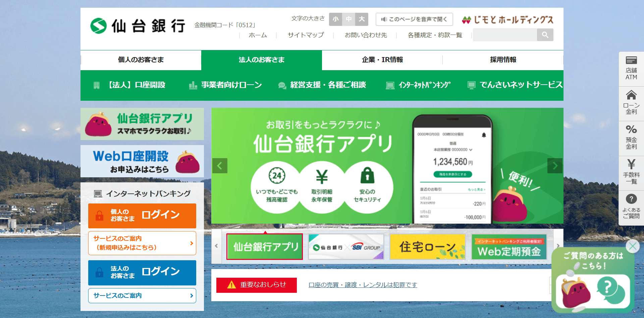This screenshot has height=318, width=644.
Task: Open the よくあるご質問 question icon
Action: pos(631,208)
